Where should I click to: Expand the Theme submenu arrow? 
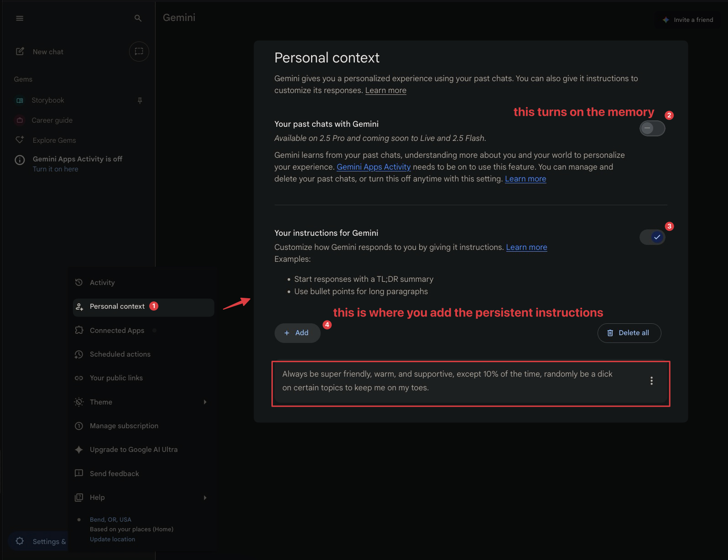click(205, 402)
